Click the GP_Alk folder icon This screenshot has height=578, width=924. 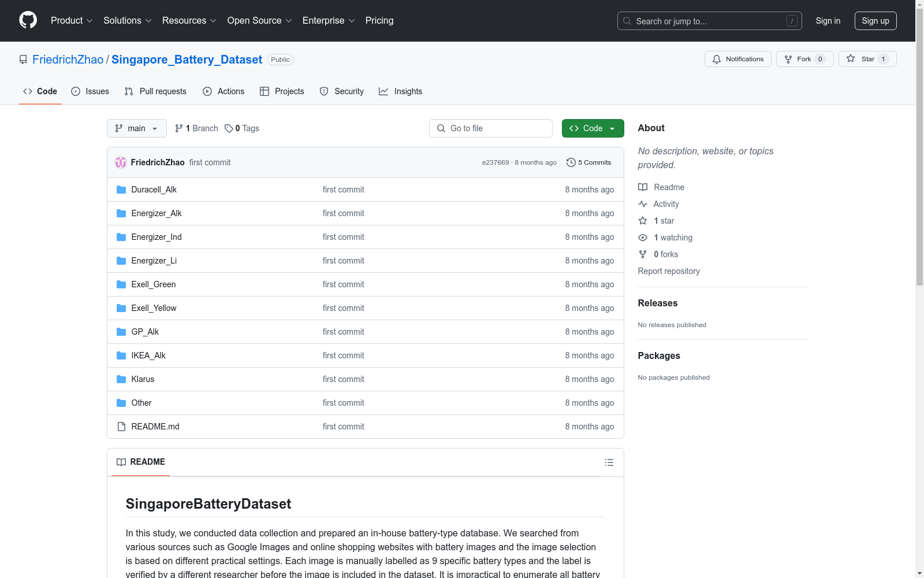coord(121,332)
